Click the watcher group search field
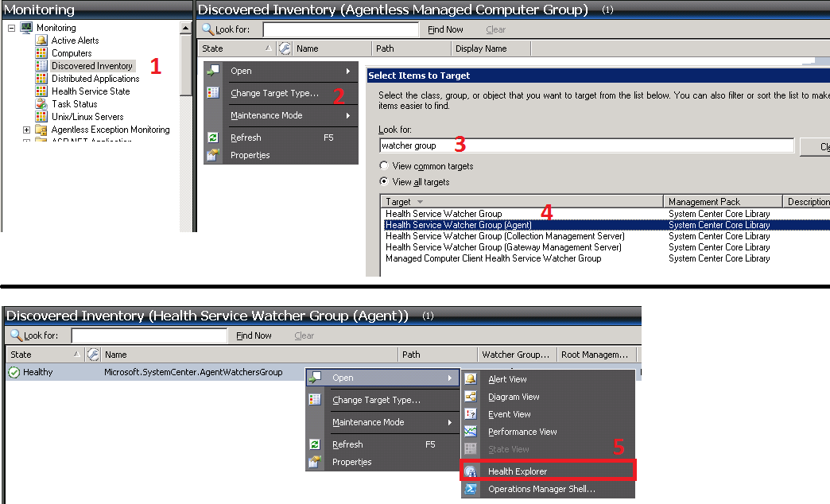Screen dimensions: 830x504 (x=587, y=145)
